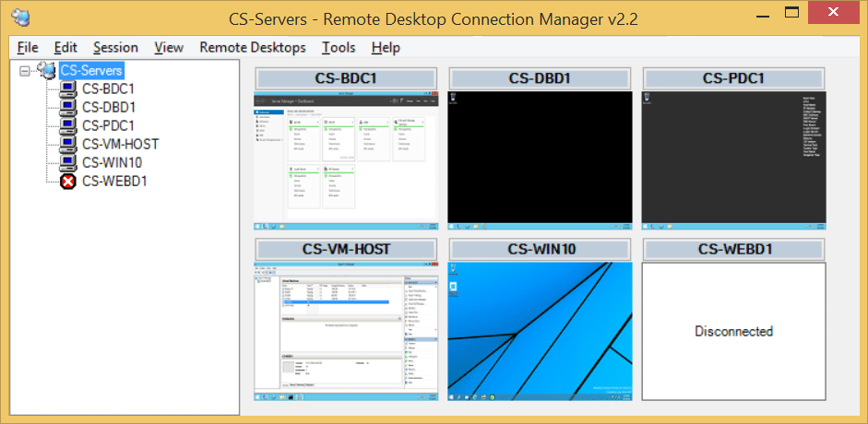Viewport: 868px width, 424px height.
Task: Select the CS-Servers label in the tree
Action: click(92, 70)
